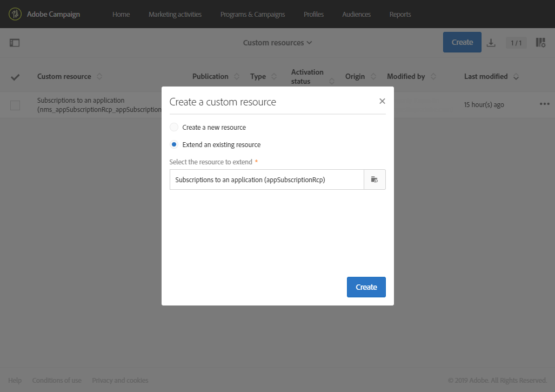
Task: Click the Subscriptions to an application resource name
Action: [99, 105]
